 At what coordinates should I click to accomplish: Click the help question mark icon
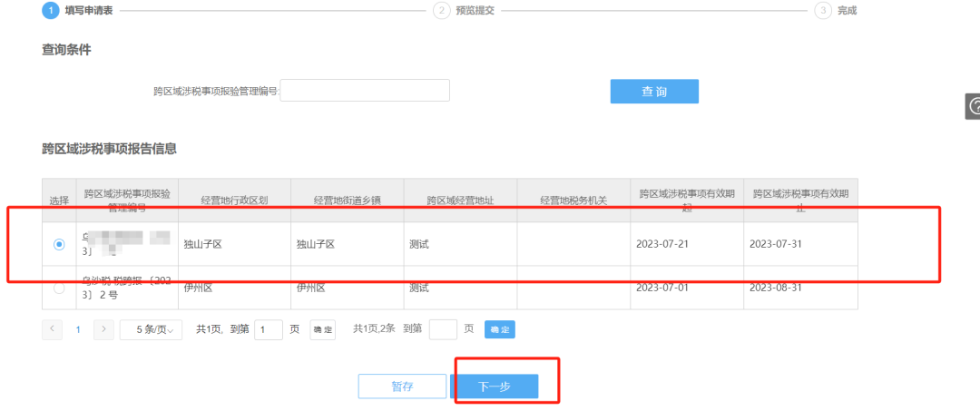[975, 106]
